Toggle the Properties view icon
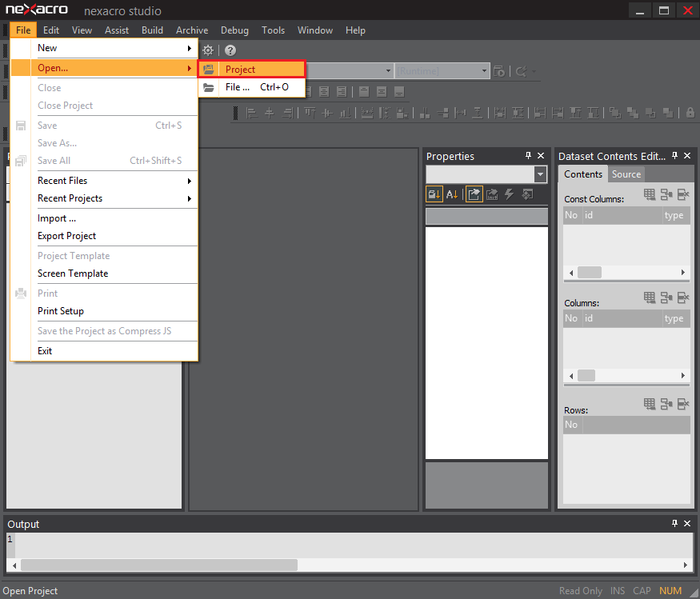The image size is (700, 599). click(x=474, y=194)
